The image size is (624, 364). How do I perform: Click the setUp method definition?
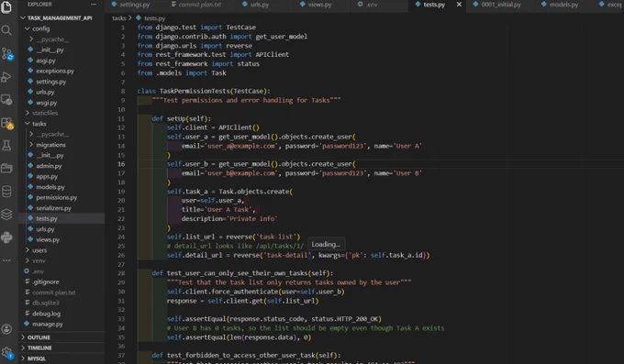pos(177,118)
